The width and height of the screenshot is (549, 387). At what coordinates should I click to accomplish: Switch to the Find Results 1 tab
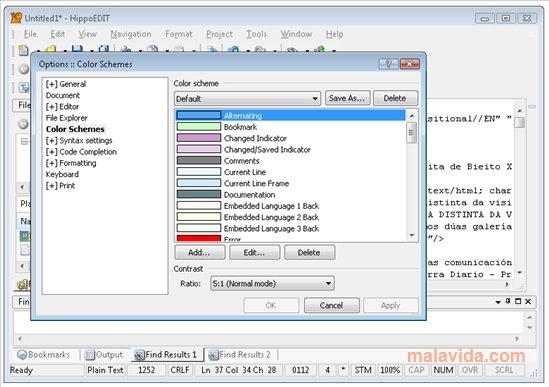[x=166, y=355]
